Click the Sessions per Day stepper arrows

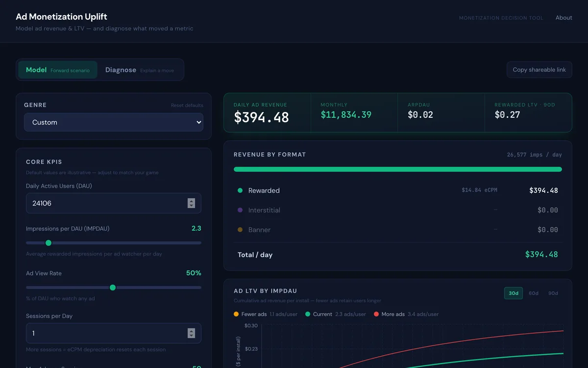(191, 333)
